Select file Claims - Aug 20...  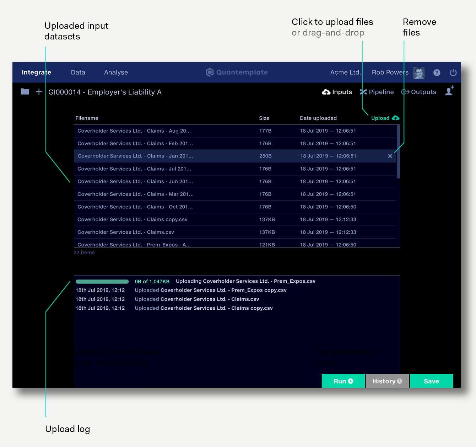(235, 131)
